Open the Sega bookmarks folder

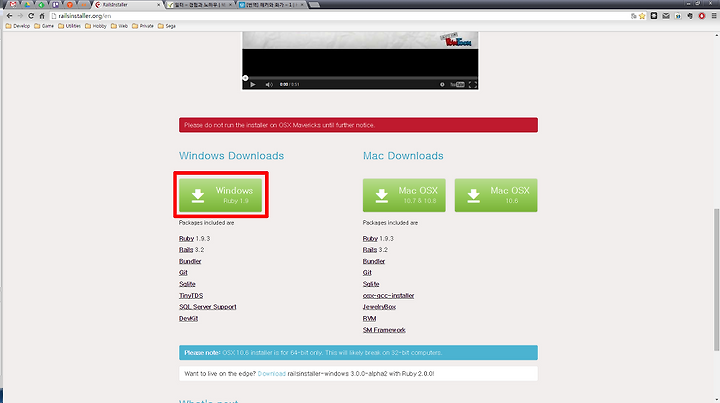pyautogui.click(x=167, y=26)
